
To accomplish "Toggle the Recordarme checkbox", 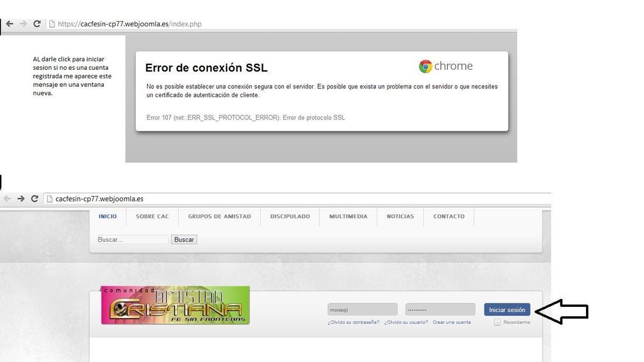I will (498, 322).
